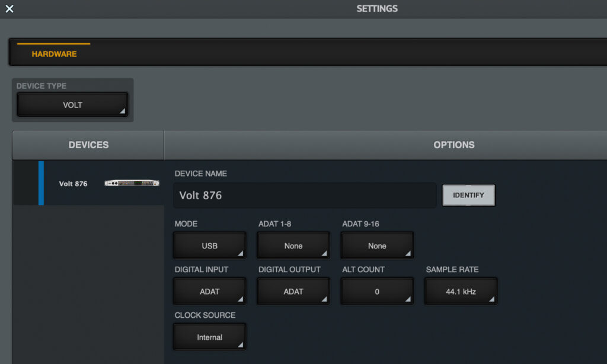Switch to the HARDWARE tab
This screenshot has width=607, height=364.
(x=54, y=53)
